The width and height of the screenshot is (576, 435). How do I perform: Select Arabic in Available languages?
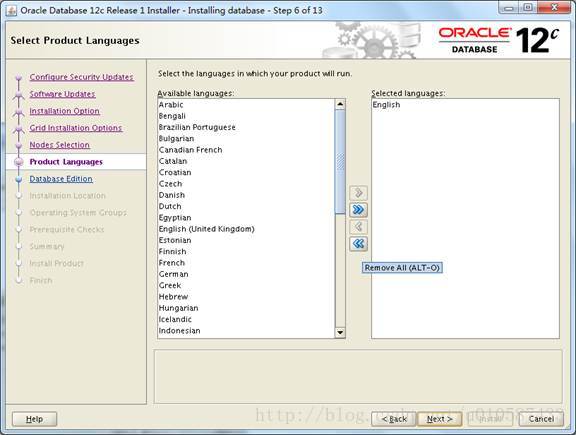click(x=246, y=105)
